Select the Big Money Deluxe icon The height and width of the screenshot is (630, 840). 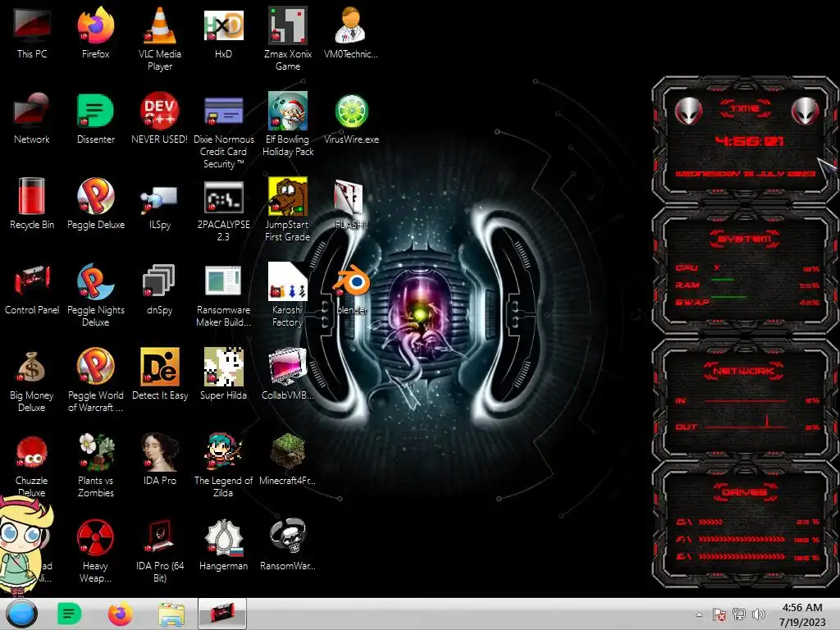tap(32, 381)
